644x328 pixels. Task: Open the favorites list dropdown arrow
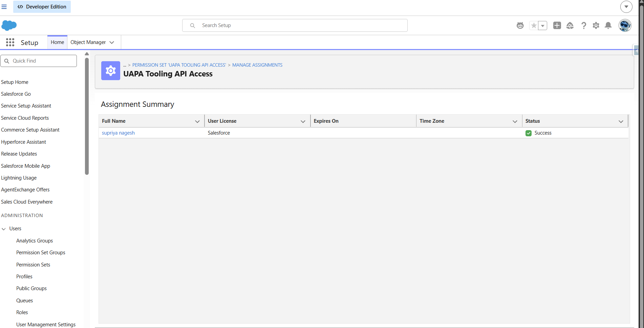pos(543,25)
